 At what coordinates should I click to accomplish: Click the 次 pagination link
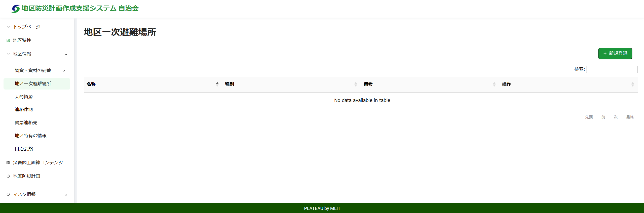click(x=616, y=117)
